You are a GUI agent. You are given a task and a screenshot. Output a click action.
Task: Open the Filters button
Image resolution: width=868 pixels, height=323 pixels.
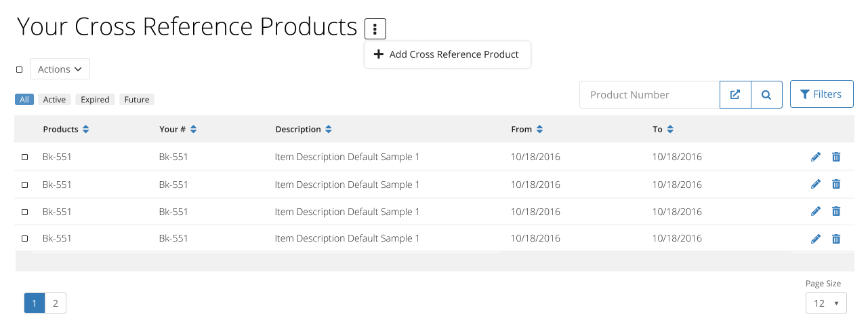coord(821,95)
